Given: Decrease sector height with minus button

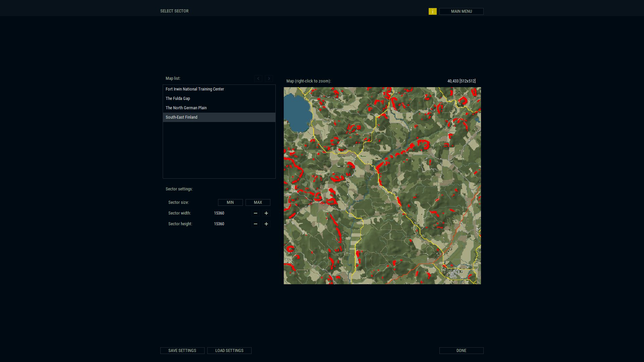Looking at the screenshot, I should pyautogui.click(x=255, y=224).
